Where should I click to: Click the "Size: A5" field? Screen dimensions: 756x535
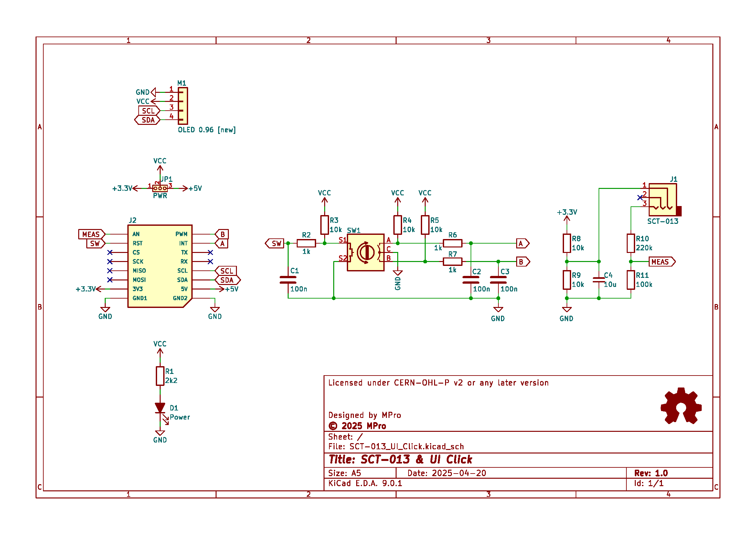point(345,473)
